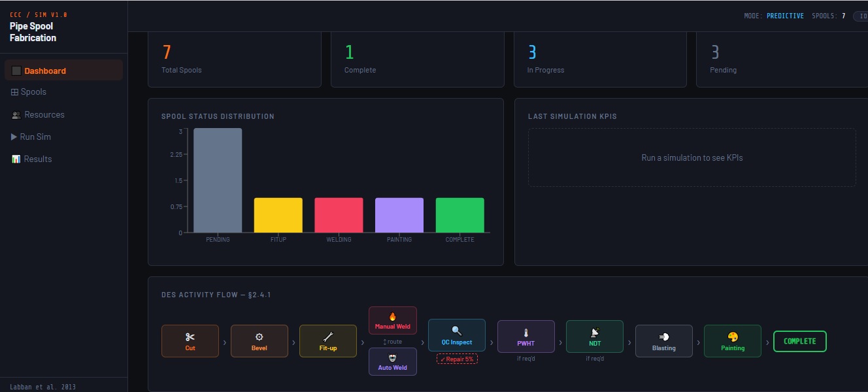Click the yellow FITUP bar in chart
The image size is (868, 392).
[278, 215]
